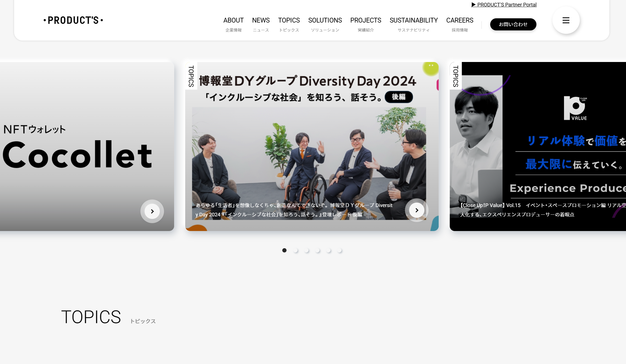This screenshot has height=364, width=626.
Task: Open the PRODUCT'S Partner Portal link
Action: tap(504, 5)
